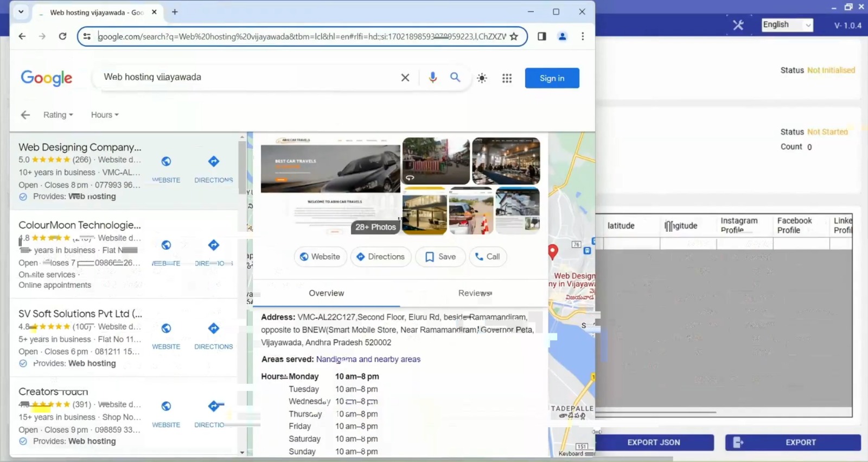Click the blue magnifier search icon
868x462 pixels.
tap(455, 78)
